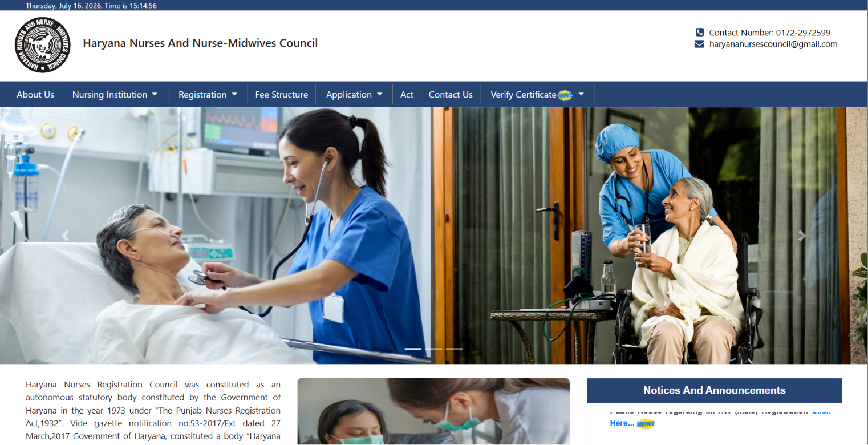Select the third carousel slide indicator
Viewport: 868px width, 445px height.
click(454, 348)
